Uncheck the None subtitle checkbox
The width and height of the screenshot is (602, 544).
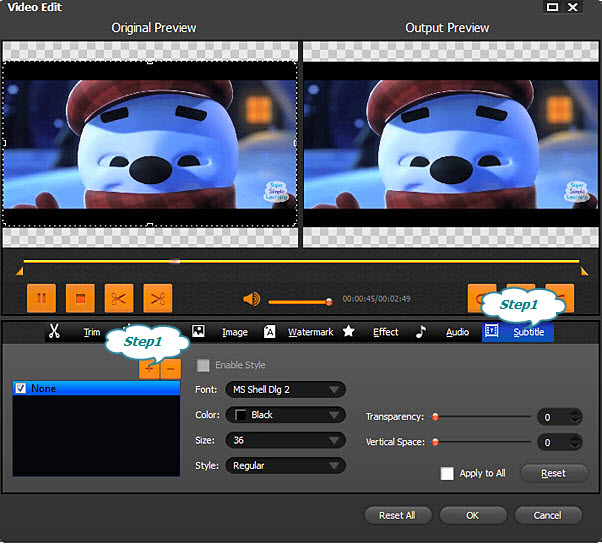pos(21,388)
